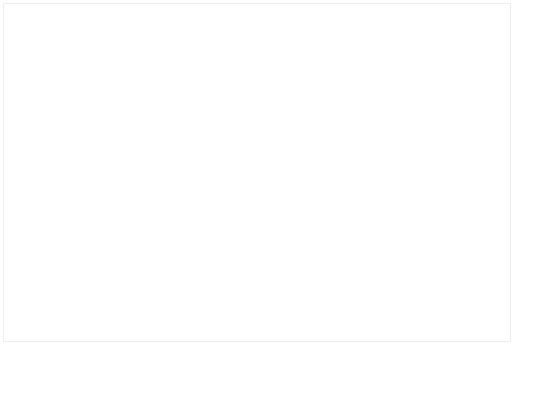Select the top-left corner of the bordered panel
540x405 pixels.
pyautogui.click(x=4, y=4)
